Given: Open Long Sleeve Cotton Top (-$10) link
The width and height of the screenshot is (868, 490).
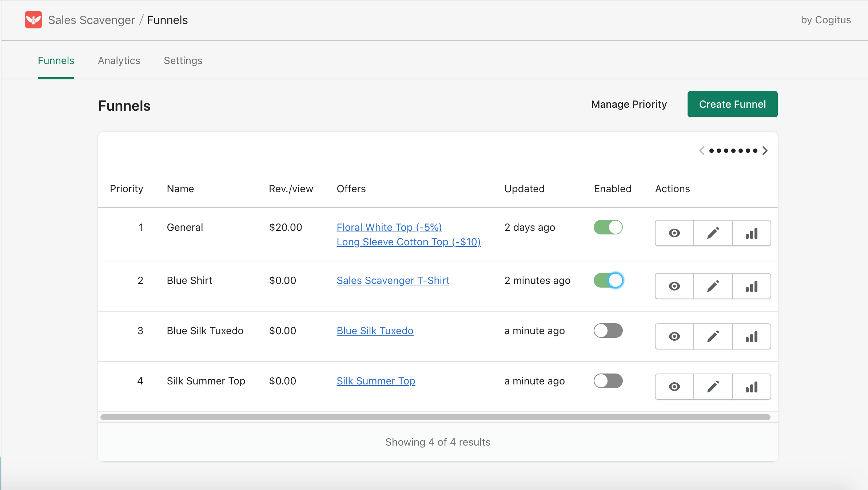Looking at the screenshot, I should pos(409,242).
